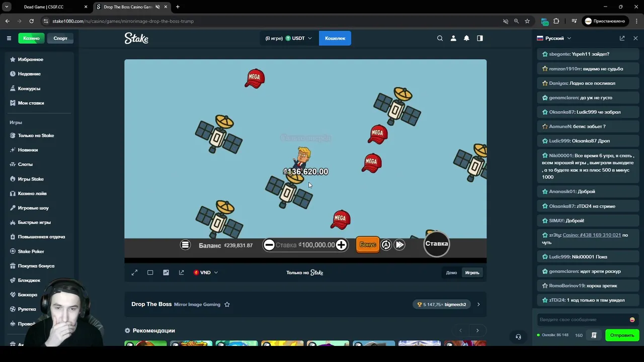Image resolution: width=644 pixels, height=362 pixels.
Task: Open Мои ставки in the sidebar
Action: pyautogui.click(x=39, y=103)
